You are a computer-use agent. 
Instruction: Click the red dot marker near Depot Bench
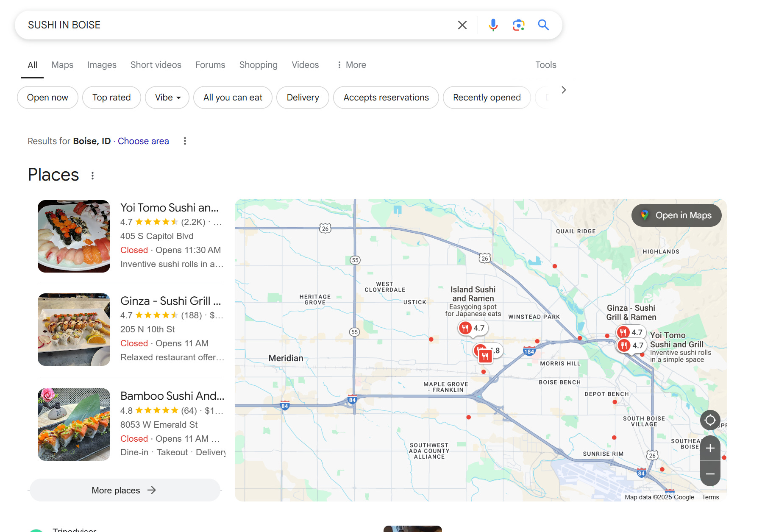[x=615, y=402]
